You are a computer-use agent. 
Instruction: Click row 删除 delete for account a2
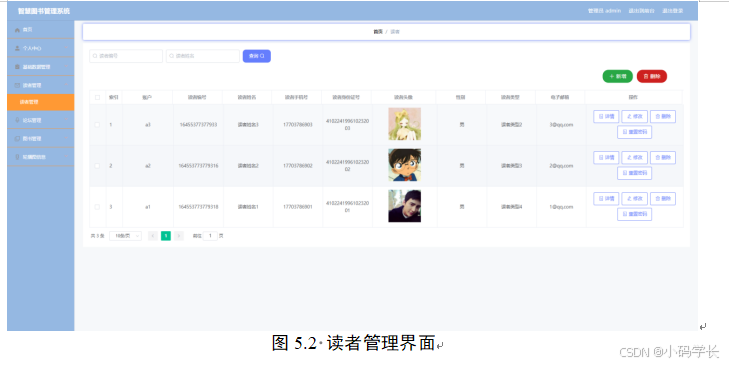[663, 158]
